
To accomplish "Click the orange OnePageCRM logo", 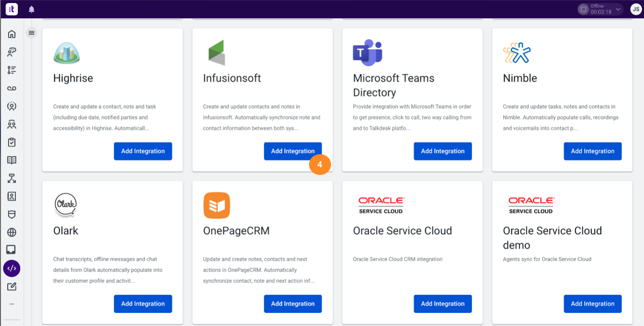I will [217, 206].
